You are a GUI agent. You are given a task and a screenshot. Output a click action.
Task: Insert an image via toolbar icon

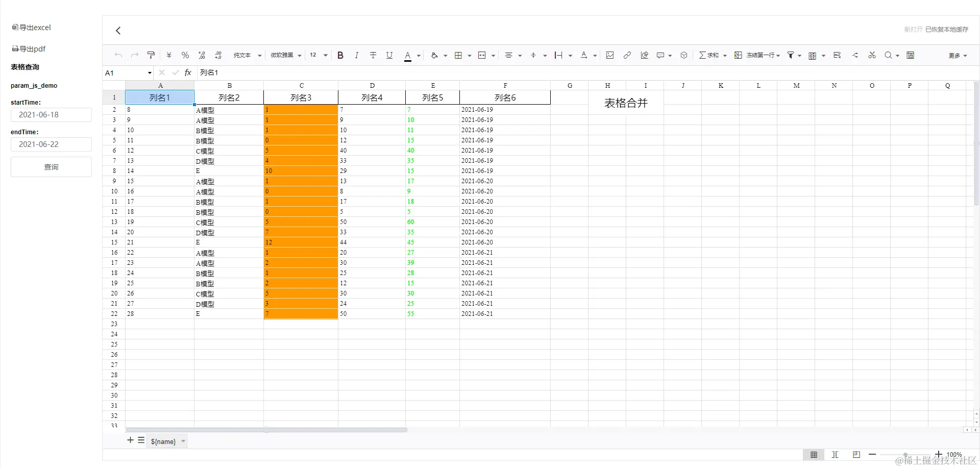(x=610, y=55)
